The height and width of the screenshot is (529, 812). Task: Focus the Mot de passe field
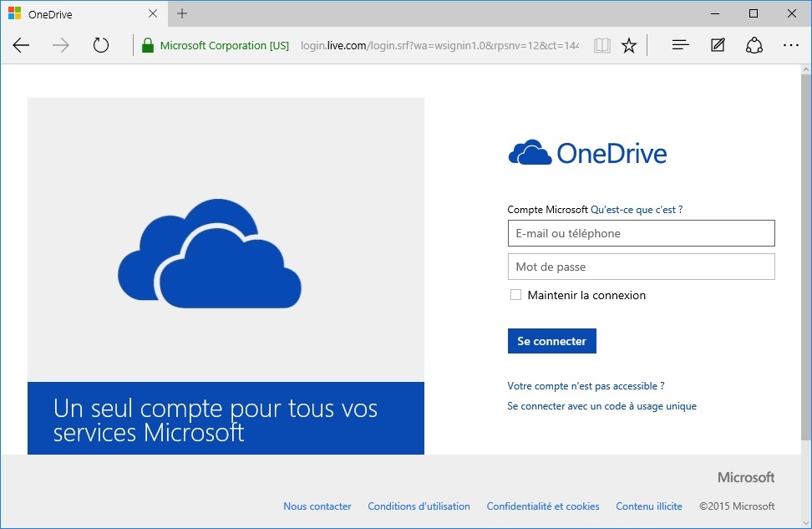tap(641, 267)
